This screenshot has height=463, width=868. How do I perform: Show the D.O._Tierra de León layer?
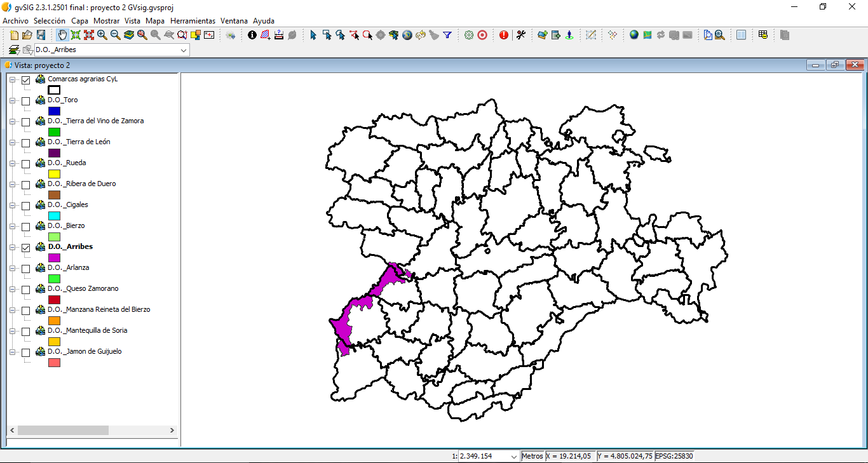[25, 143]
